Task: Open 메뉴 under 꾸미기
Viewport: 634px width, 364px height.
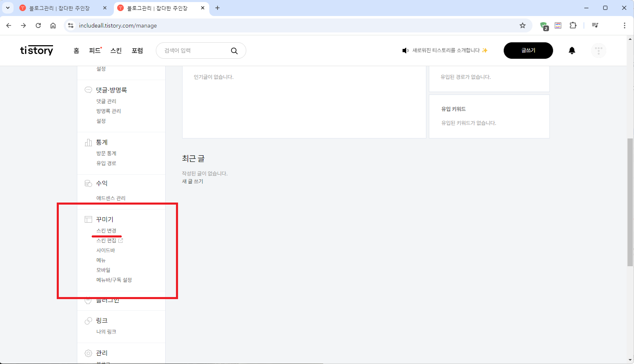Action: (x=101, y=260)
